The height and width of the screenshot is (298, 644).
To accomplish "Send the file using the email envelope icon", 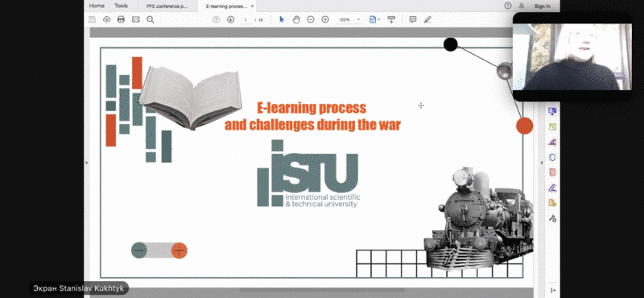I will point(135,19).
